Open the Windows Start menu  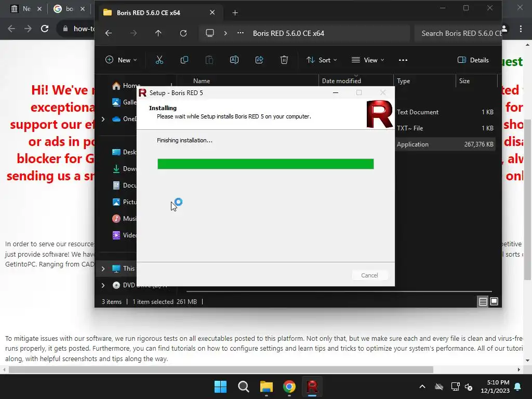pos(220,387)
